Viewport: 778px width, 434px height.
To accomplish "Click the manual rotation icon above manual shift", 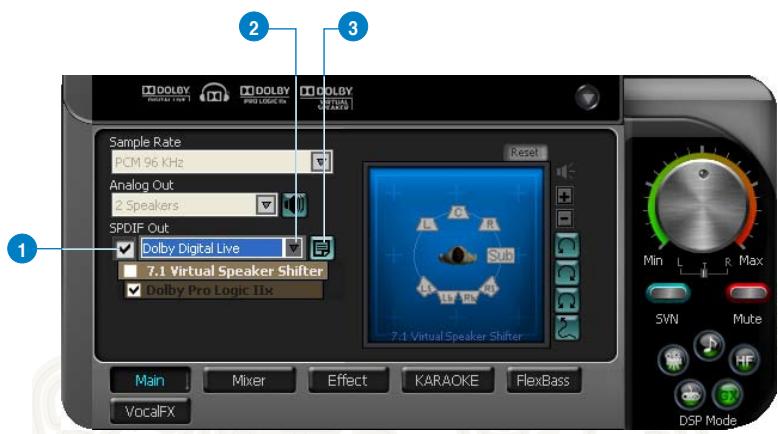I will 567,300.
